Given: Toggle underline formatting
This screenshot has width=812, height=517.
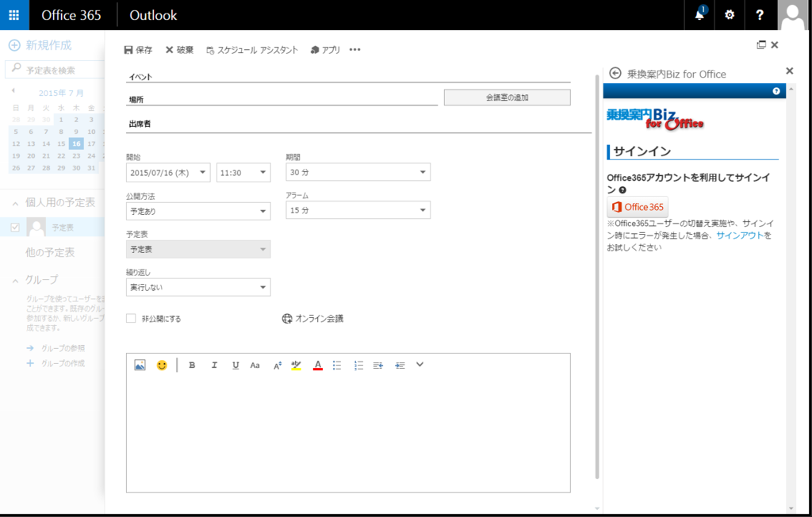Looking at the screenshot, I should coord(235,365).
